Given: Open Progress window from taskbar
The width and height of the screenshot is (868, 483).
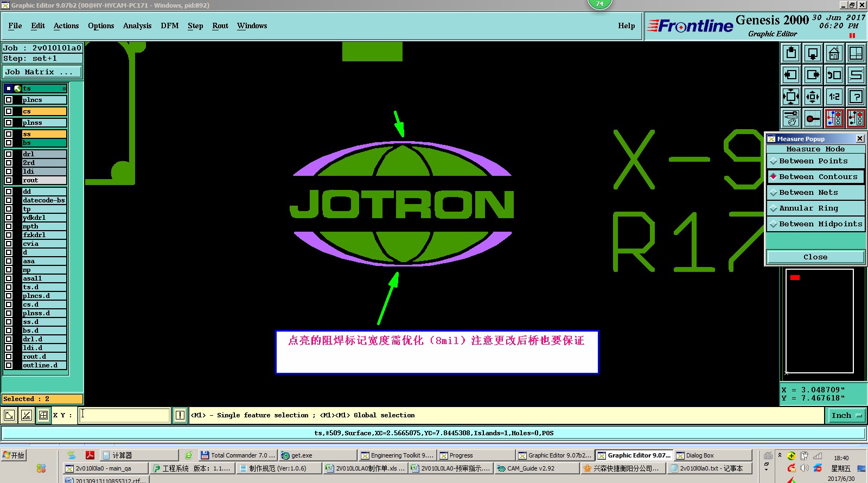Looking at the screenshot, I should pos(476,455).
